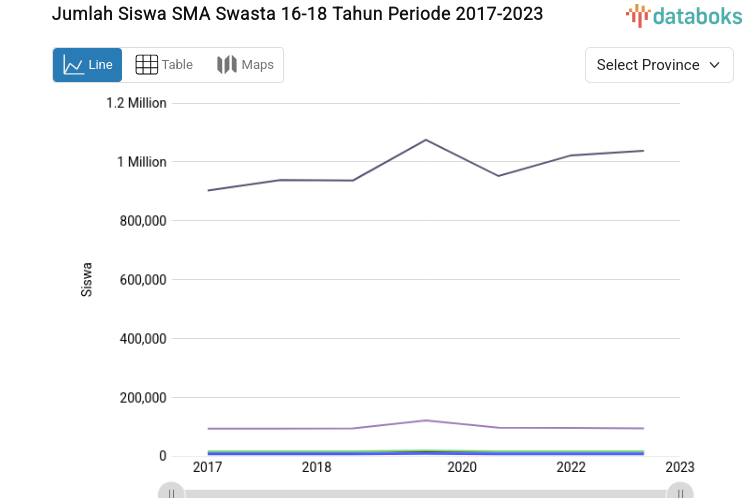753x498 pixels.
Task: Click the table grid icon
Action: coord(147,65)
